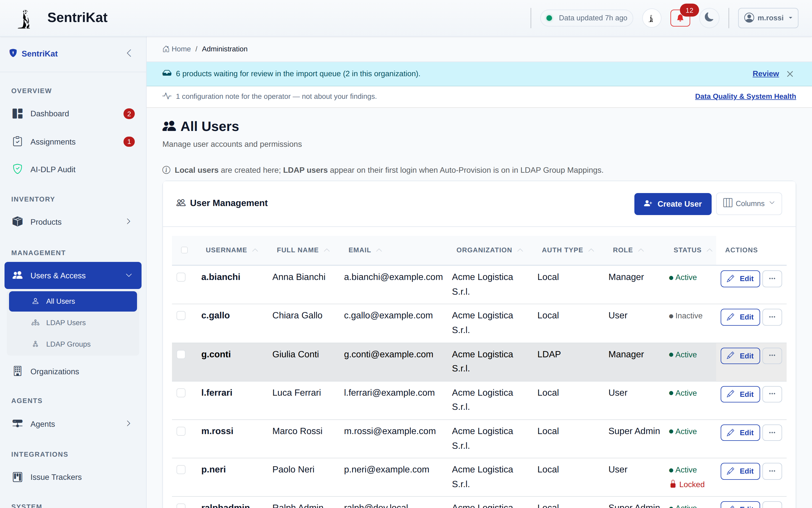Click the import queue inbox icon

[167, 73]
